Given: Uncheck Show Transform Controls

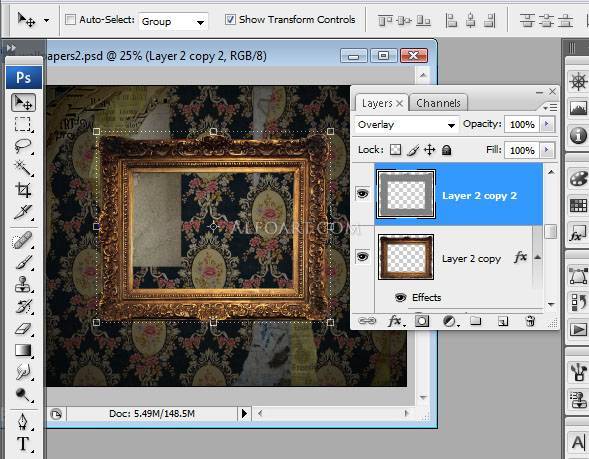Looking at the screenshot, I should (230, 20).
